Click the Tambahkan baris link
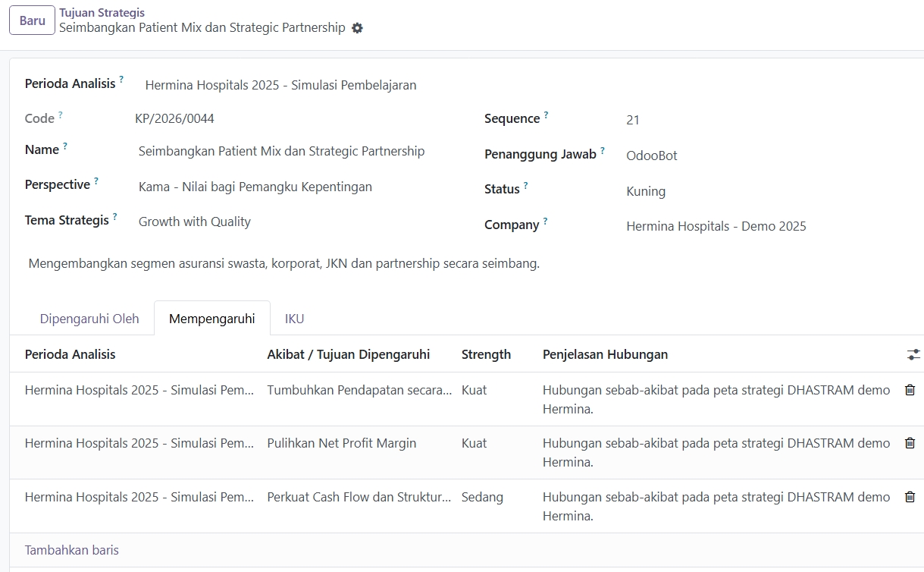 [72, 550]
